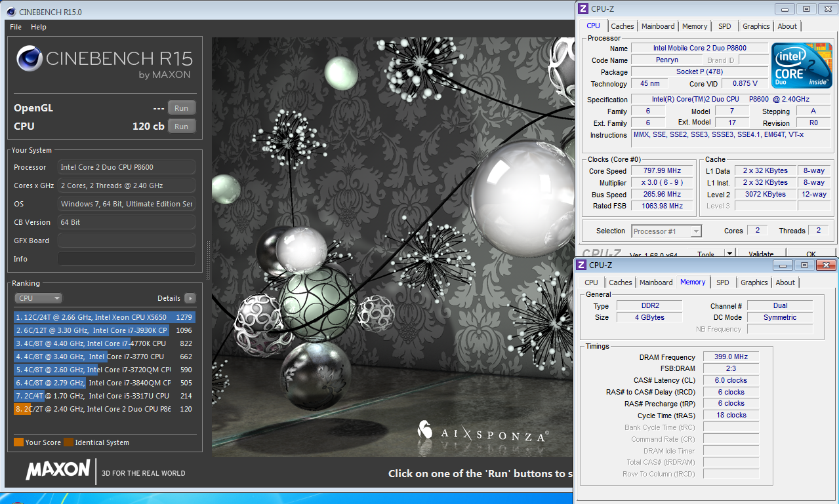Switch to About tab in top CPU-Z
Image resolution: width=839 pixels, height=504 pixels.
[787, 26]
